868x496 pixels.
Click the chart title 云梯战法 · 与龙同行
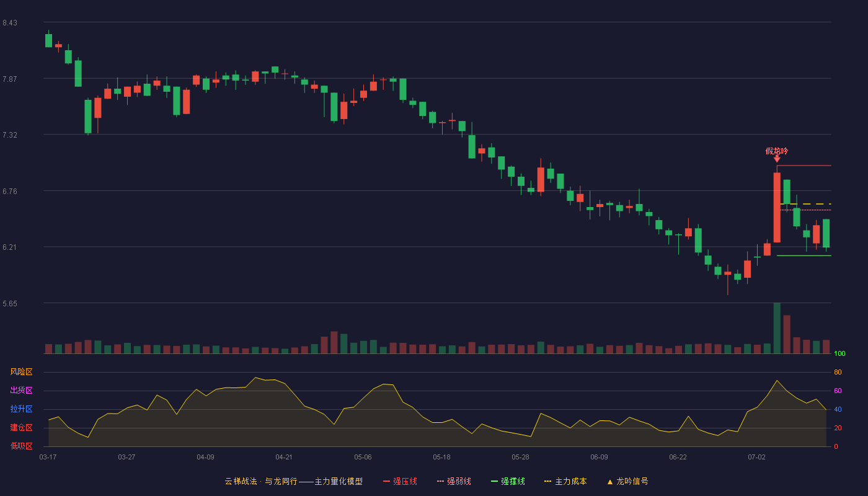[x=261, y=481]
